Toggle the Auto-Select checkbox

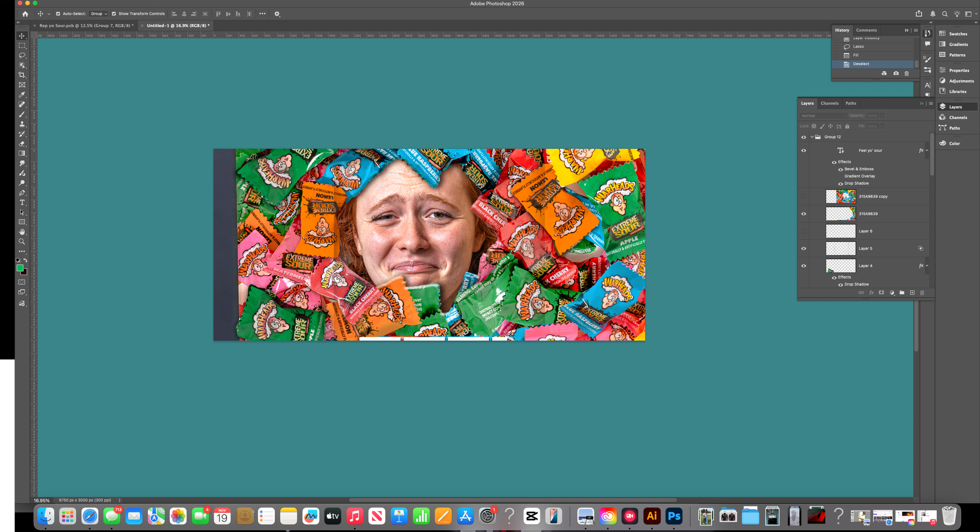coord(58,14)
